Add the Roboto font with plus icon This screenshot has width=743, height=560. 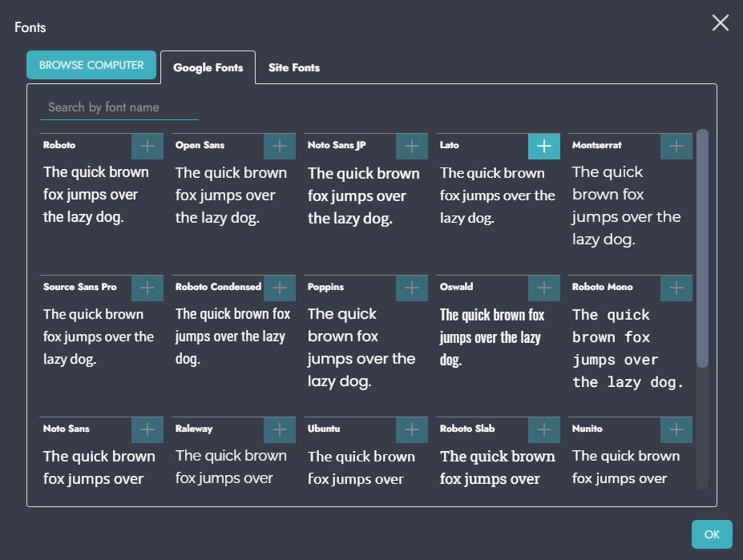[147, 146]
